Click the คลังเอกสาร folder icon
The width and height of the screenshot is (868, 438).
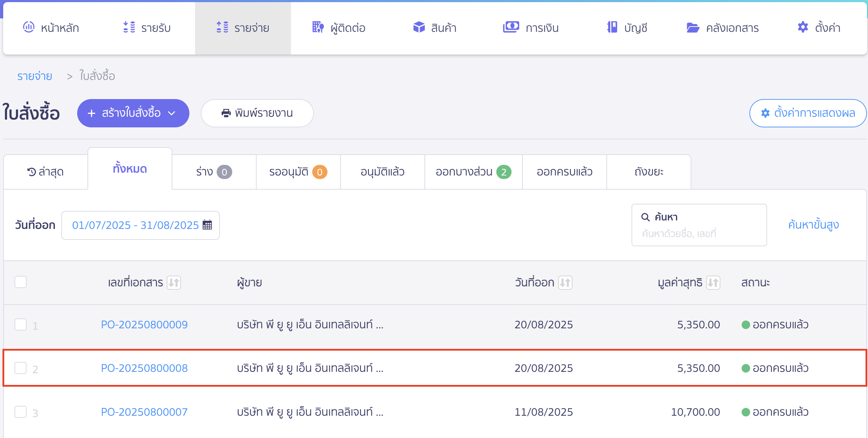pos(693,27)
